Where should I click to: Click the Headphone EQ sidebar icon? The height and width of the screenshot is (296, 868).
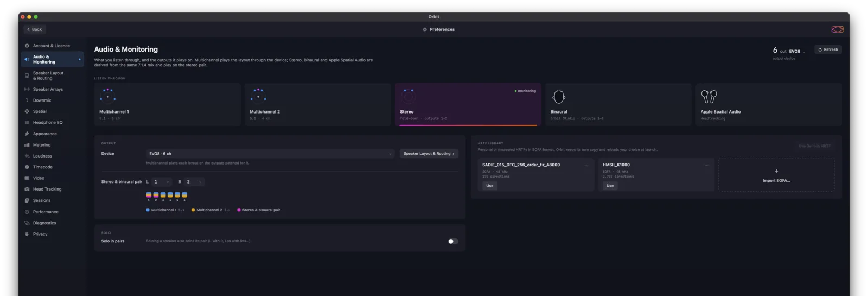27,122
